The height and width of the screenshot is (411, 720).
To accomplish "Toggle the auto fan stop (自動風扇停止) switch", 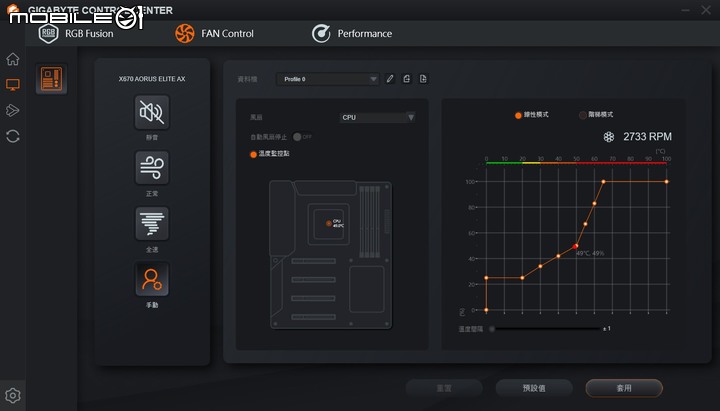I will tap(302, 137).
